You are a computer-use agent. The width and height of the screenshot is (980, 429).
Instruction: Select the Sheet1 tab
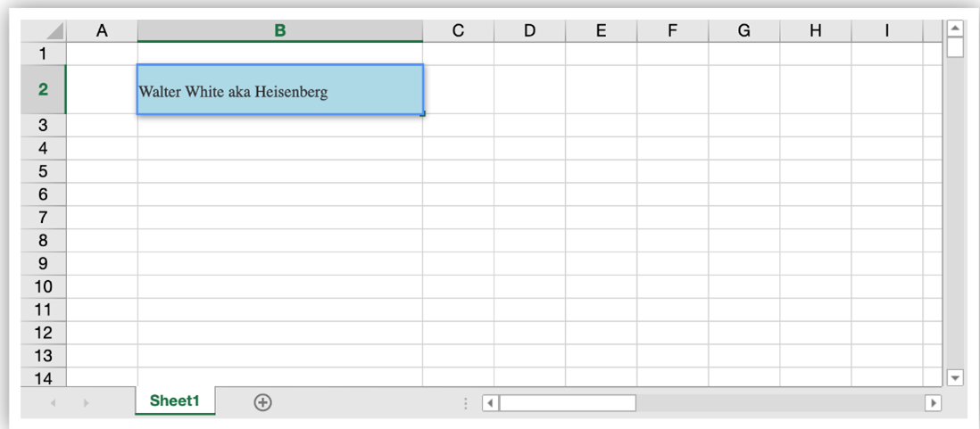click(x=175, y=401)
